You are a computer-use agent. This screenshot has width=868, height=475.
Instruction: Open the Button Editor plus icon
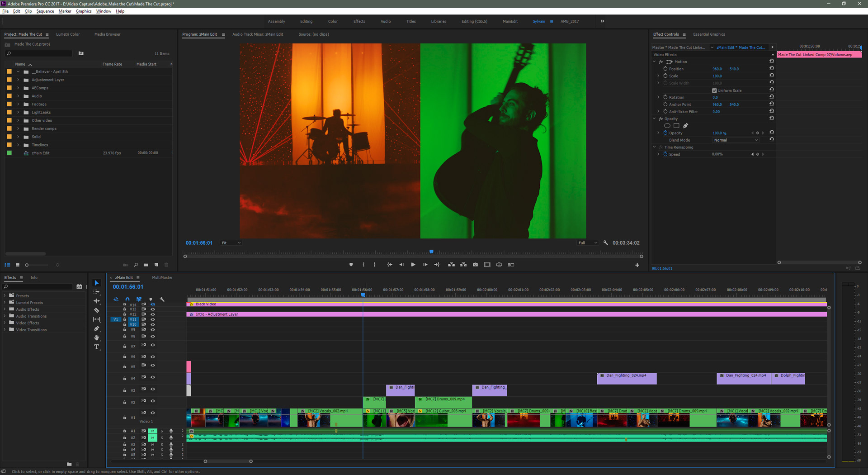click(x=637, y=266)
